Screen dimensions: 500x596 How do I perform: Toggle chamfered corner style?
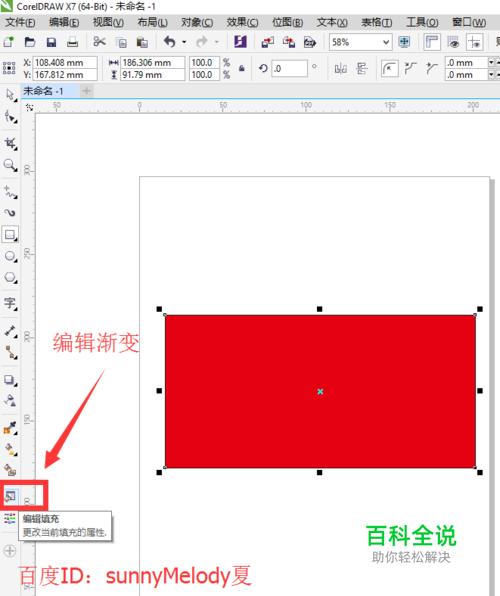coord(432,69)
